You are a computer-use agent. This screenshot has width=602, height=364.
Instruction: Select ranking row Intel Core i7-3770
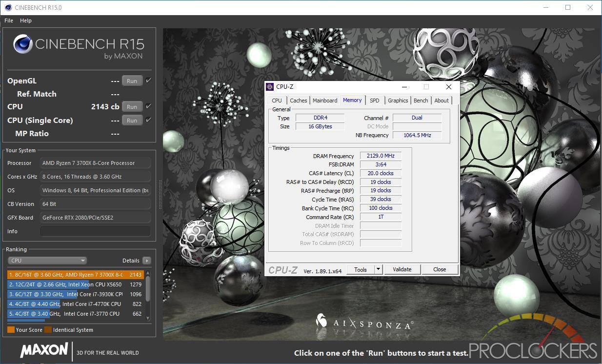[76, 314]
